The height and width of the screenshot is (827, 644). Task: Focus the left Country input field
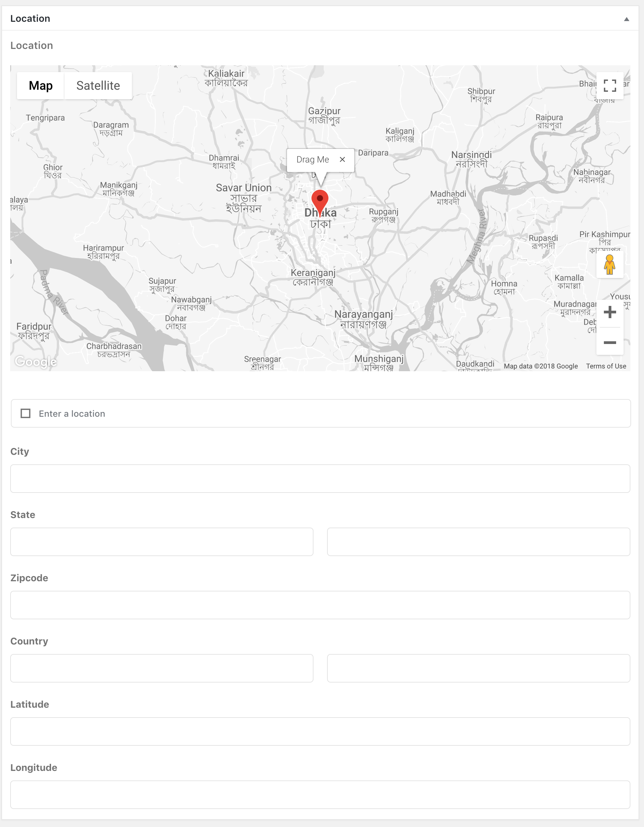point(162,668)
